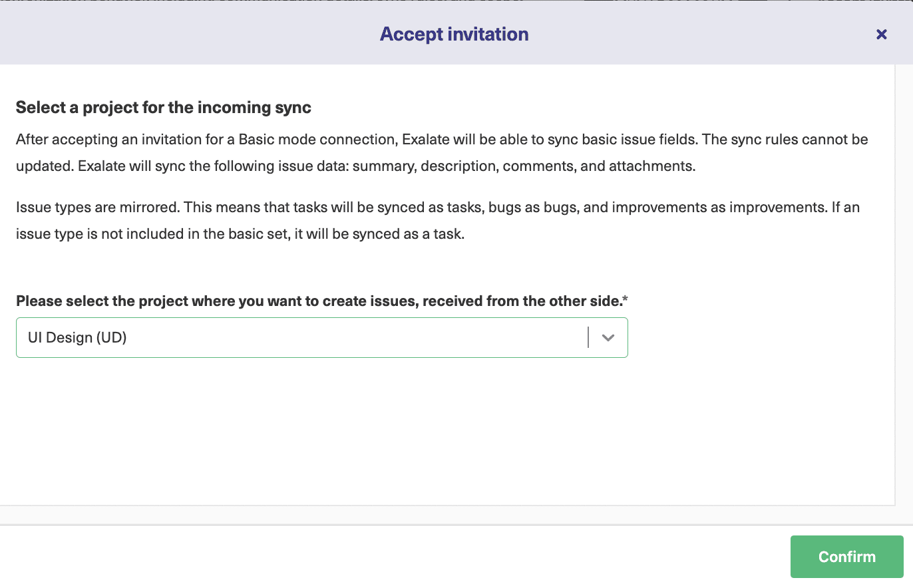913x588 pixels.
Task: Dismiss the Accept invitation dialog
Action: [881, 34]
